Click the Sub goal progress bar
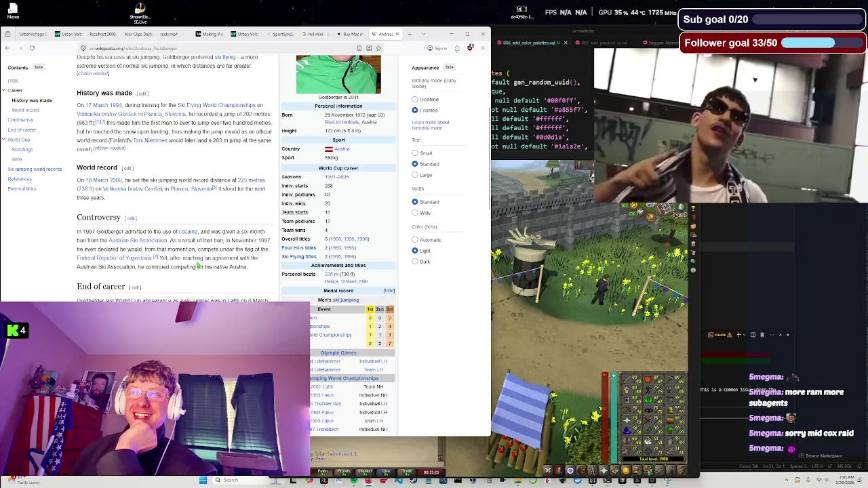 (x=808, y=20)
